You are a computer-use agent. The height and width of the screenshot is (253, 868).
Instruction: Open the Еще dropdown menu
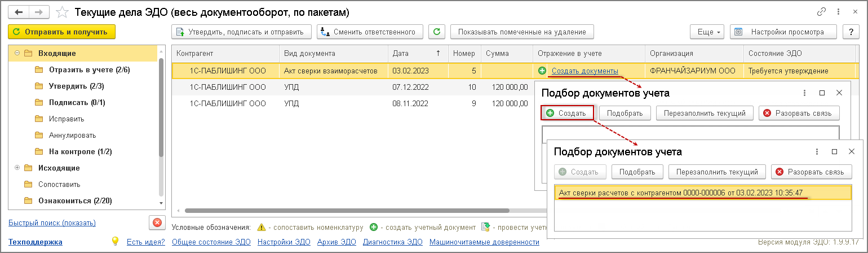[x=708, y=32]
